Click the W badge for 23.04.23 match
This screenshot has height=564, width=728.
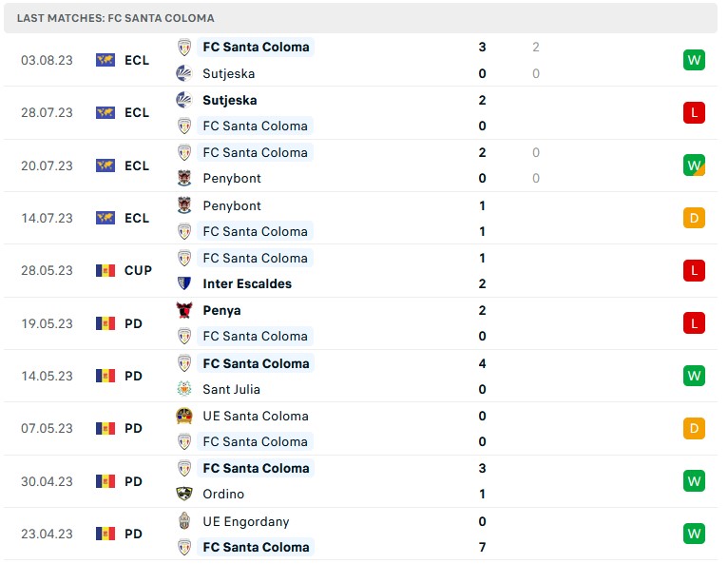click(694, 534)
